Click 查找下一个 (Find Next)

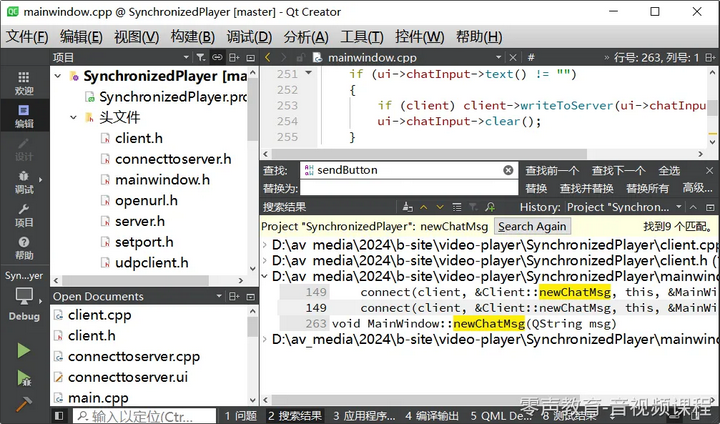[x=619, y=170]
